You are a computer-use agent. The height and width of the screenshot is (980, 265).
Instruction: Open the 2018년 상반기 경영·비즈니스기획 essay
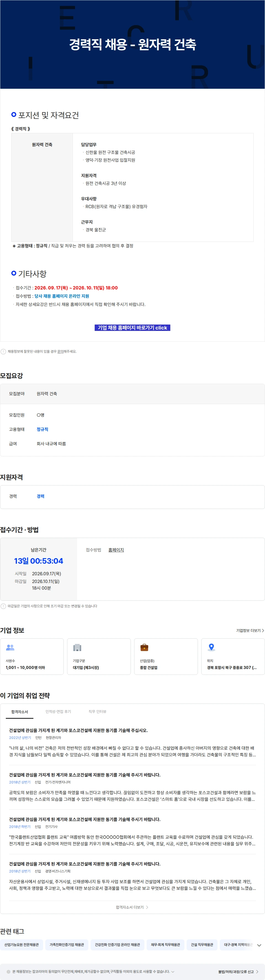(x=132, y=876)
